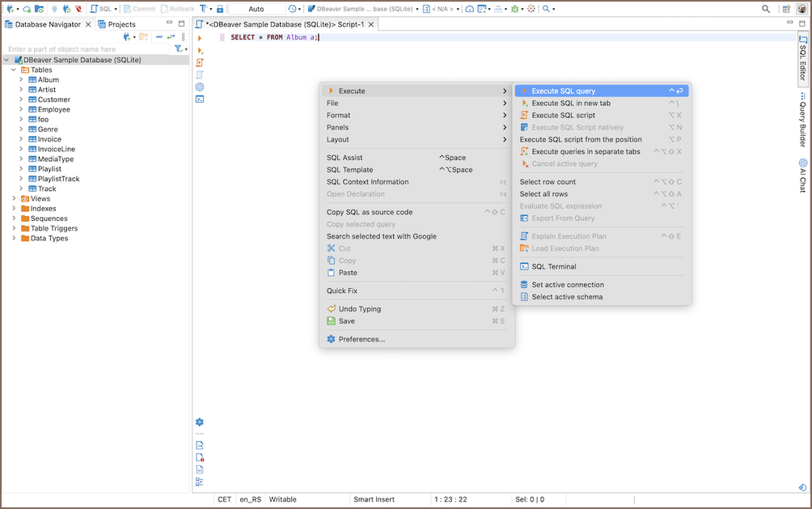The width and height of the screenshot is (812, 509).
Task: Choose 'Select row count' from submenu
Action: coord(548,182)
